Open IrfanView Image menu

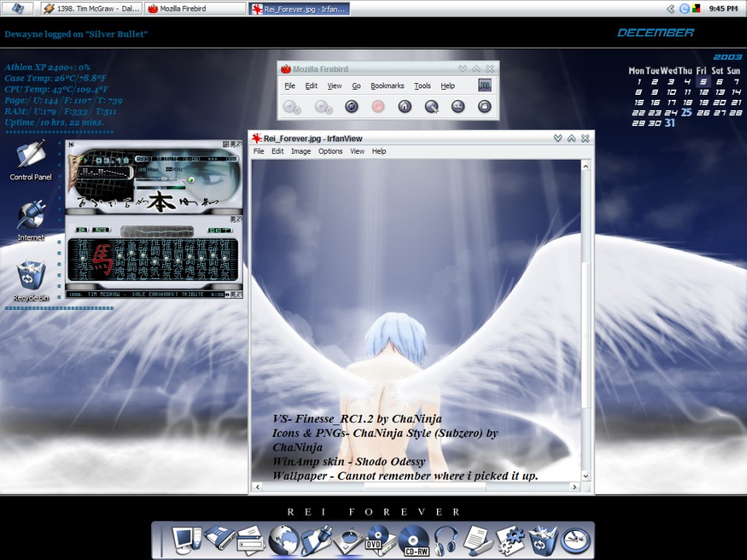click(301, 151)
